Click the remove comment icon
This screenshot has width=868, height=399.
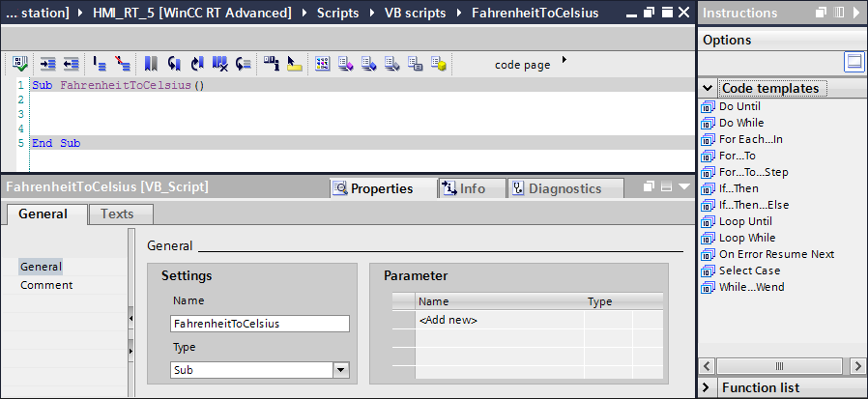tap(122, 64)
